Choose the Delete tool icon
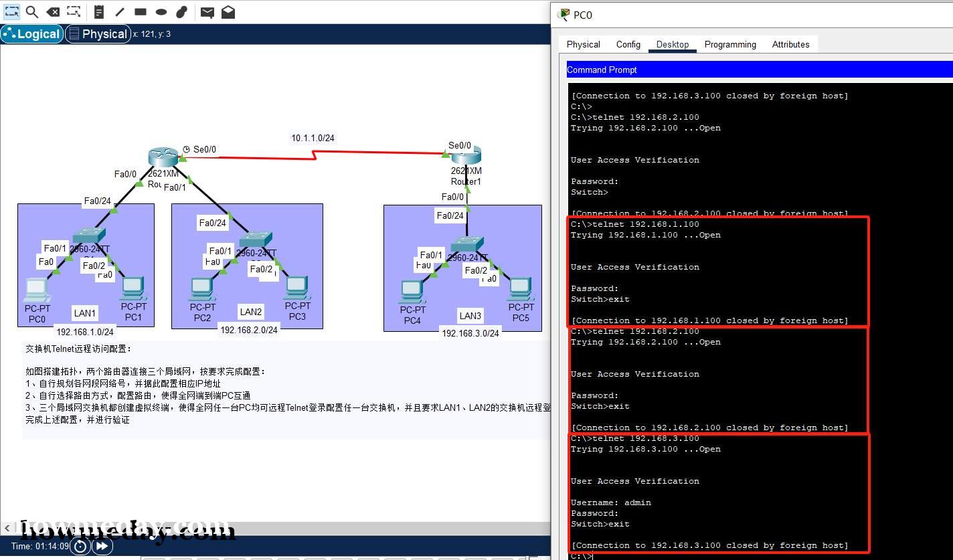This screenshot has width=953, height=560. 53,11
